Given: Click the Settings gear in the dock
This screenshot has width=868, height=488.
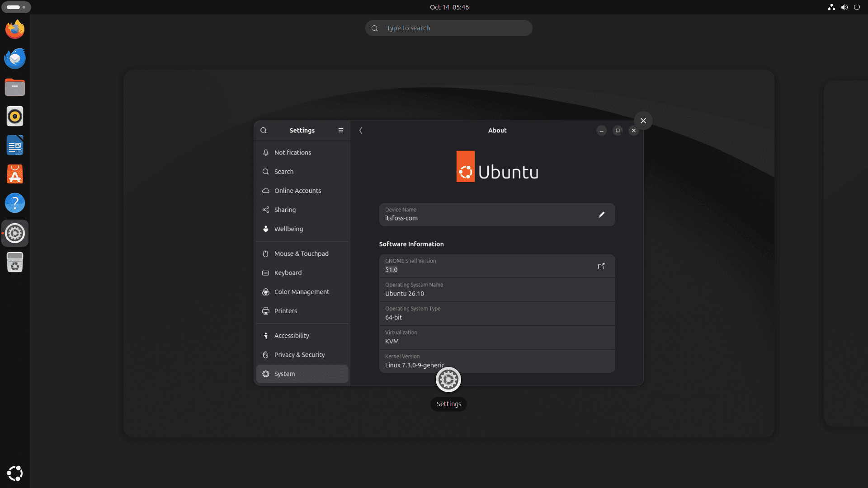Looking at the screenshot, I should [15, 233].
